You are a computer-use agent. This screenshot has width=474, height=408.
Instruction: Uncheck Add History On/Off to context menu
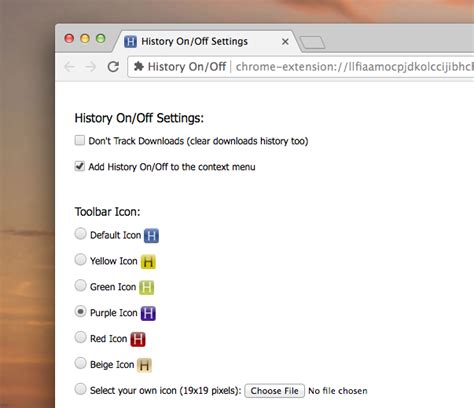(80, 166)
